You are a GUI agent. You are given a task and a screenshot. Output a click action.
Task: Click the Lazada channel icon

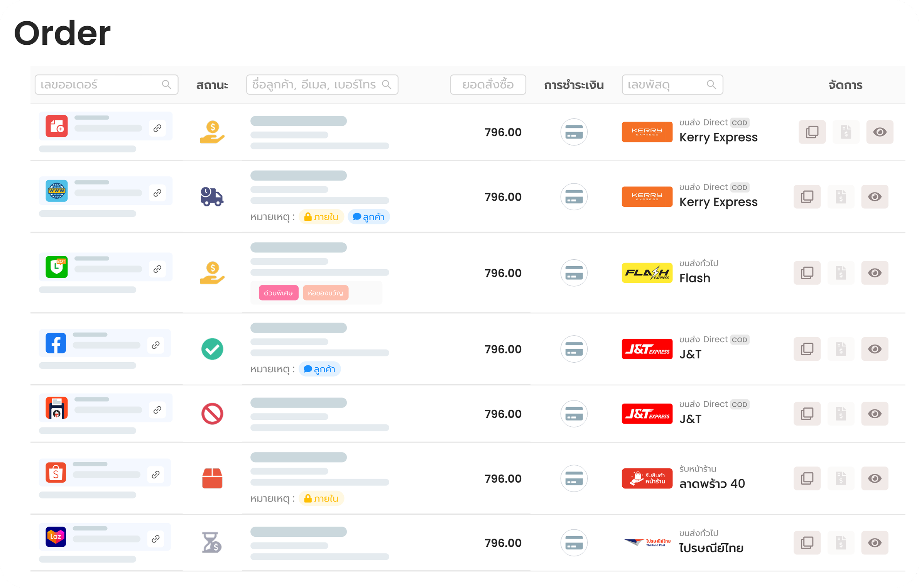(56, 536)
